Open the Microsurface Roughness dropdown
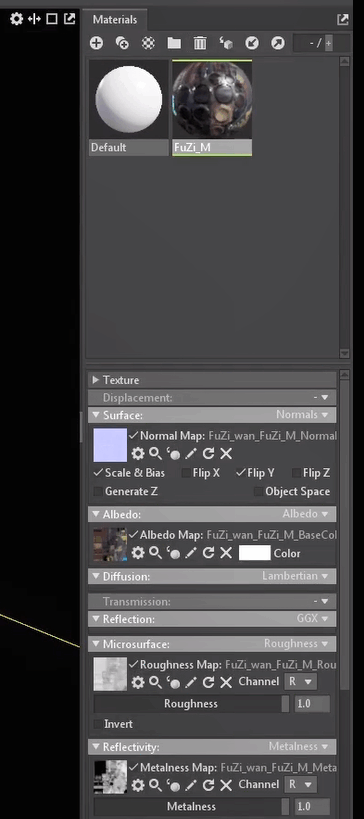 (x=297, y=644)
